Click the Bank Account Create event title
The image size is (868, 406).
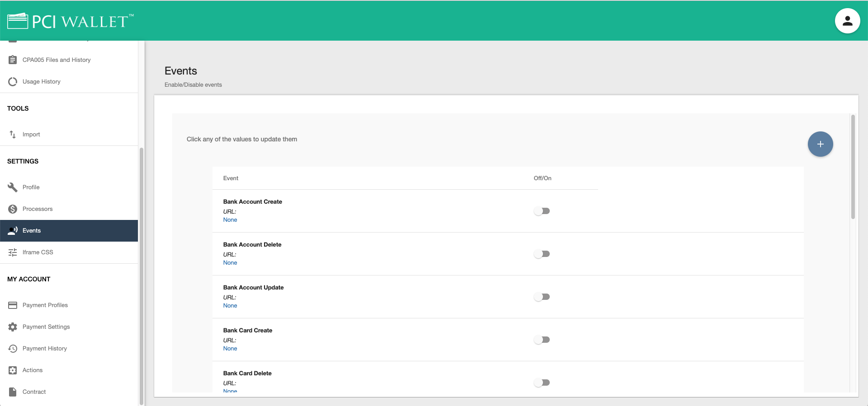[252, 201]
